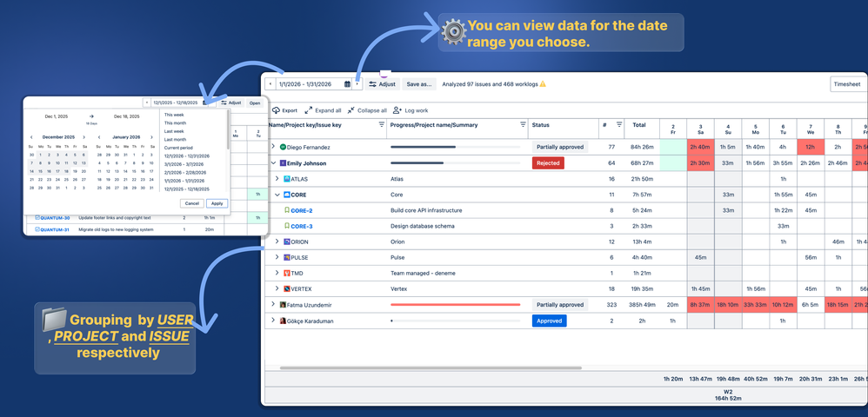Image resolution: width=868 pixels, height=417 pixels.
Task: Open the CORE-3 issue link
Action: (x=302, y=226)
